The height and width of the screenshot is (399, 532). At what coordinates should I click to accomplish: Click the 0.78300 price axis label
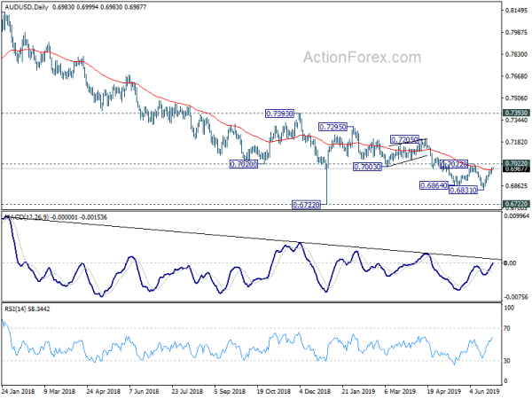point(516,54)
